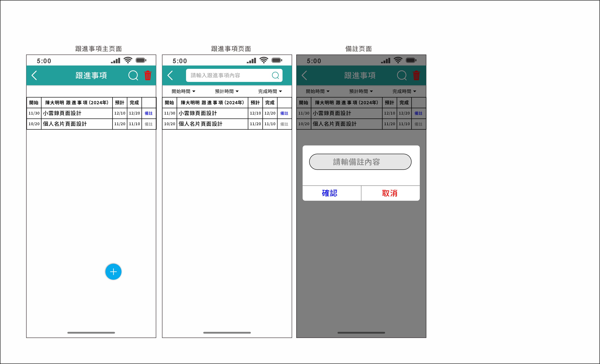
Task: Click 請輸備註內容 remark input field
Action: pyautogui.click(x=360, y=162)
